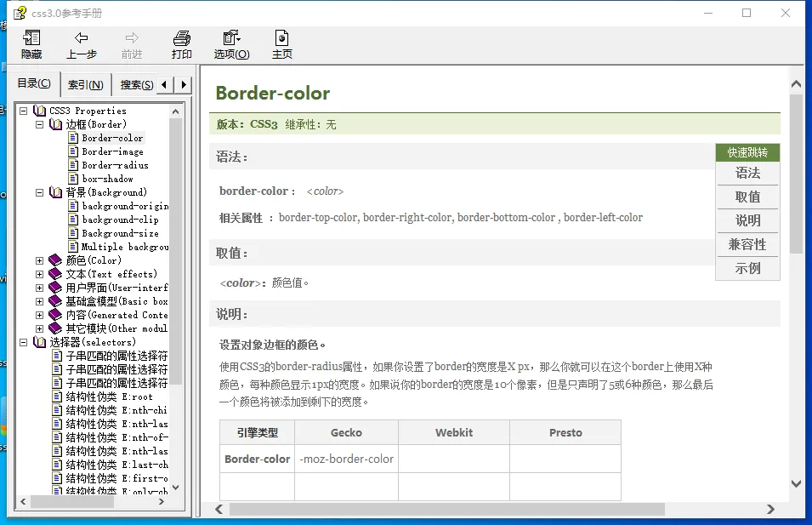Click the 快速跳转 panel header

pyautogui.click(x=747, y=152)
